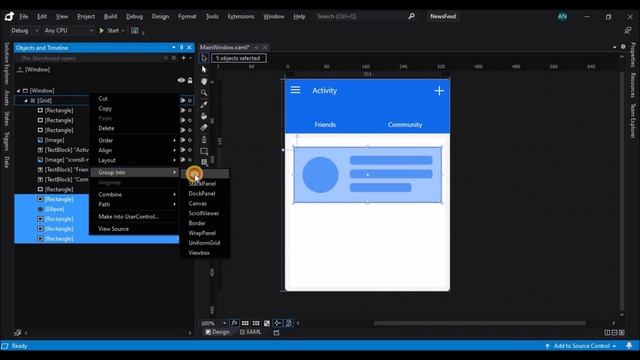Choose Viewbox from Group Into submenu

click(x=199, y=253)
